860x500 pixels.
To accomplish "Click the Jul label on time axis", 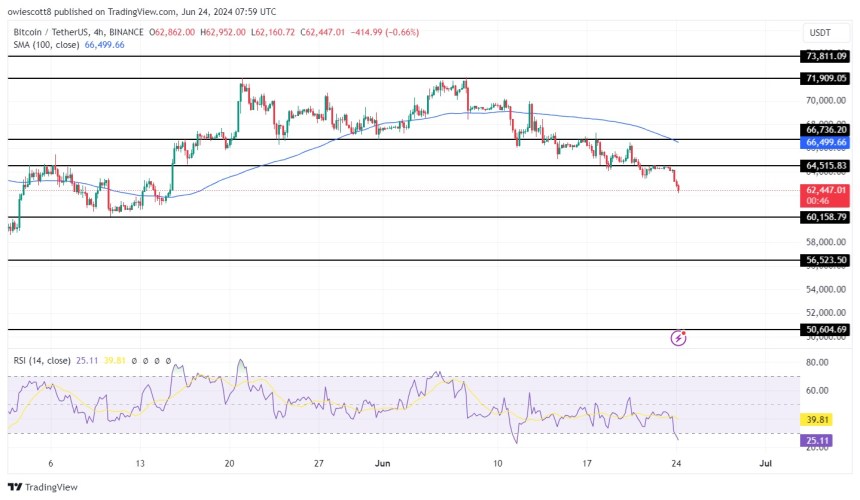I will [765, 464].
